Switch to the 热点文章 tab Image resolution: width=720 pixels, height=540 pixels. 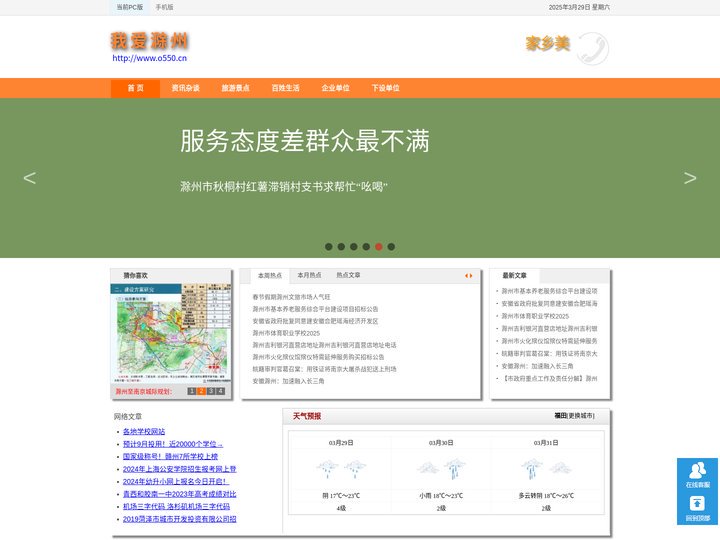[349, 275]
